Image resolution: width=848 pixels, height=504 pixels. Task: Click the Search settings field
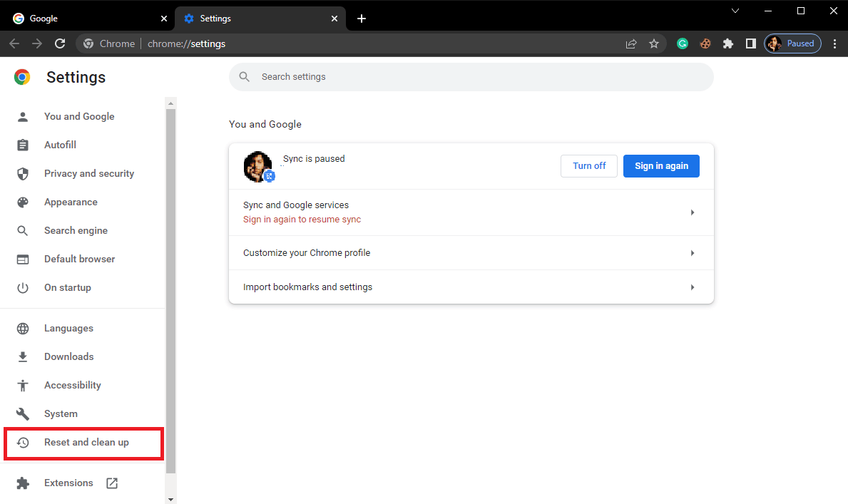click(x=471, y=77)
